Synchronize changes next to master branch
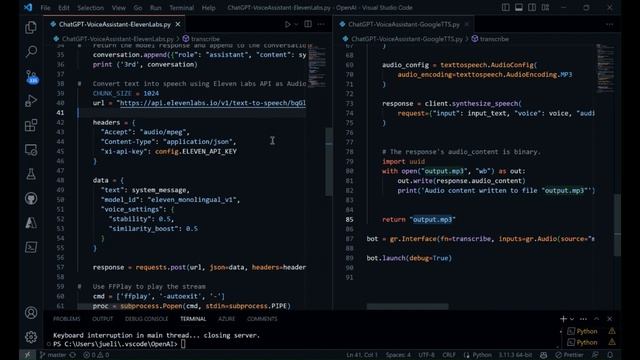The height and width of the screenshot is (360, 640). tap(73, 355)
